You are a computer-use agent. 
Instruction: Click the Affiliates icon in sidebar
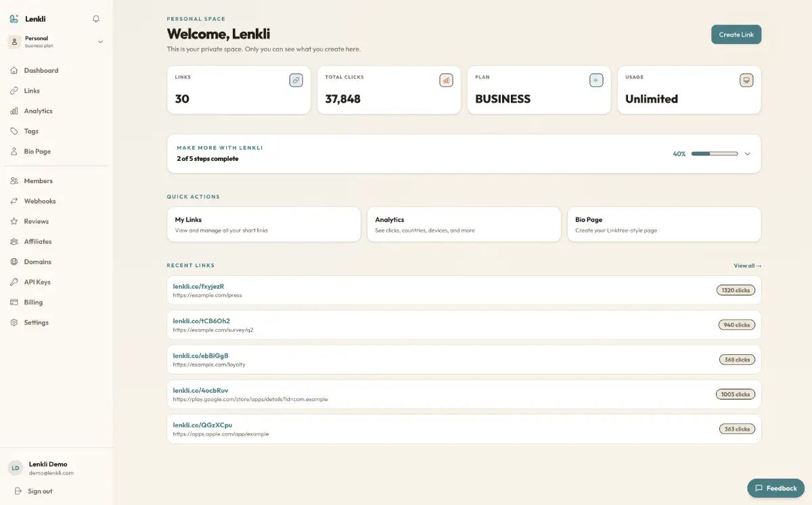(x=14, y=241)
